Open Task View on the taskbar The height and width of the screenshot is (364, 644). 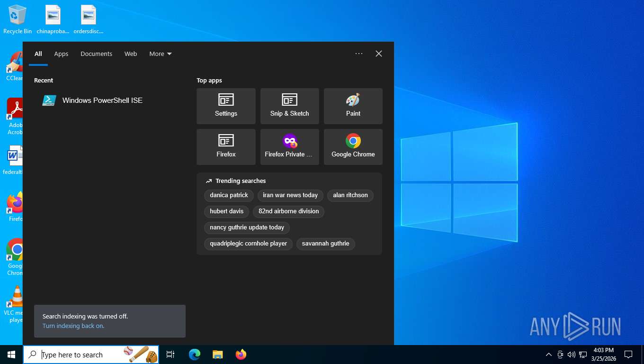pos(170,355)
